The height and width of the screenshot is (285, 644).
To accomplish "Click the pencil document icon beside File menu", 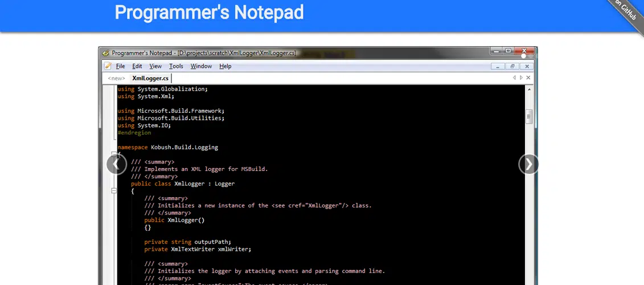I will (x=108, y=66).
